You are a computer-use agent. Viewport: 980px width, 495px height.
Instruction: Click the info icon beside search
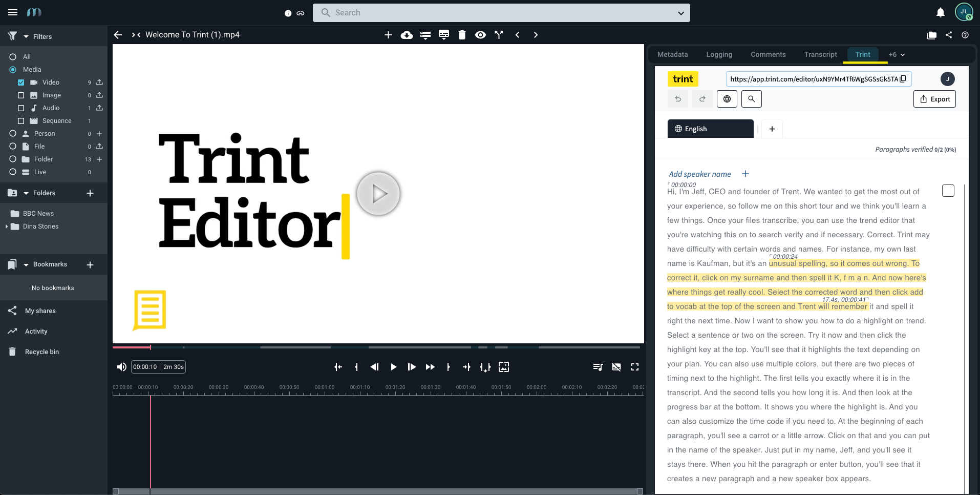288,13
